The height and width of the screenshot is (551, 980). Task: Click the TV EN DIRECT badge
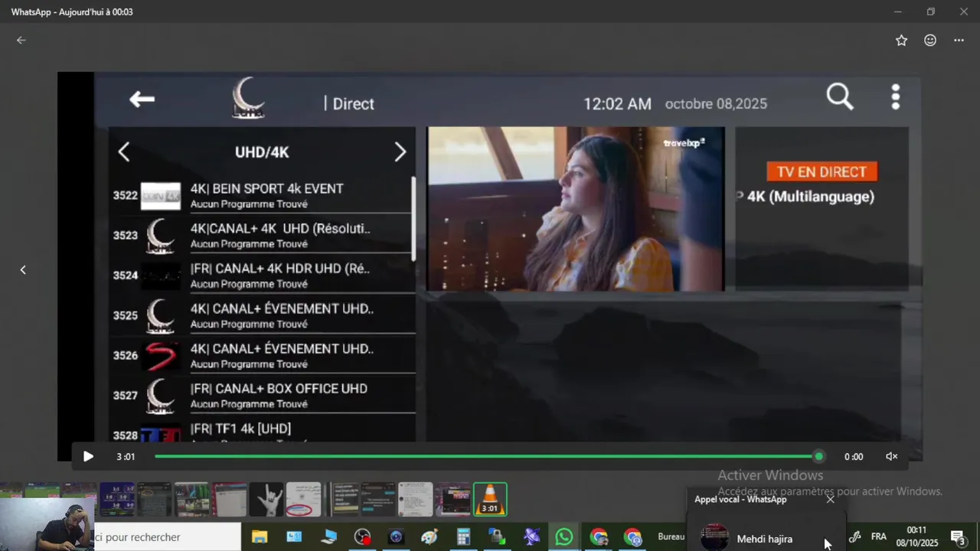822,171
